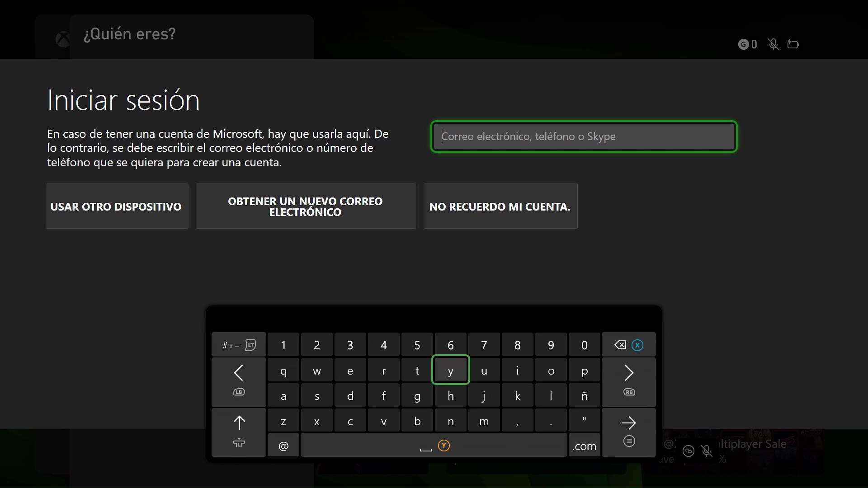Click the Xbox logo icon
This screenshot has width=868, height=488.
tap(62, 40)
